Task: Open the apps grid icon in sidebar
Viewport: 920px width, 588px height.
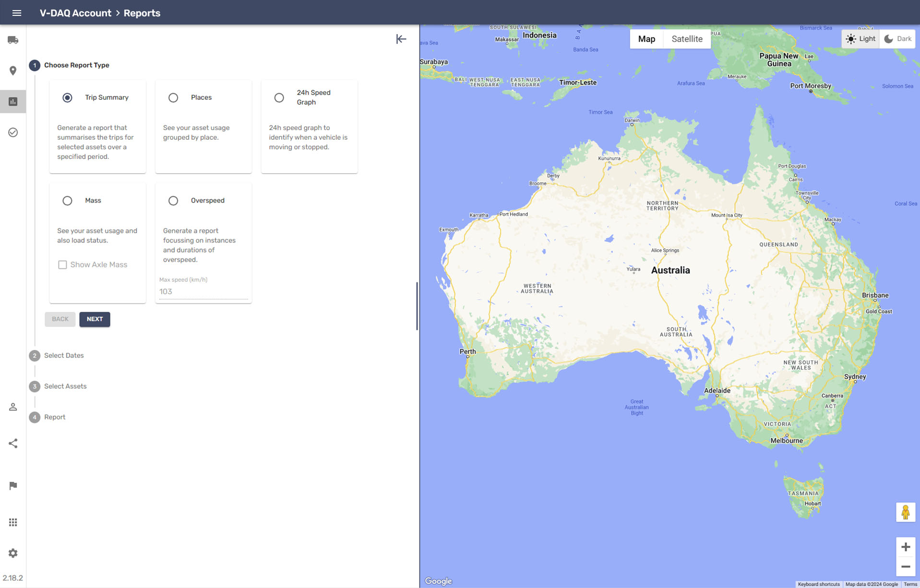Action: [x=13, y=522]
